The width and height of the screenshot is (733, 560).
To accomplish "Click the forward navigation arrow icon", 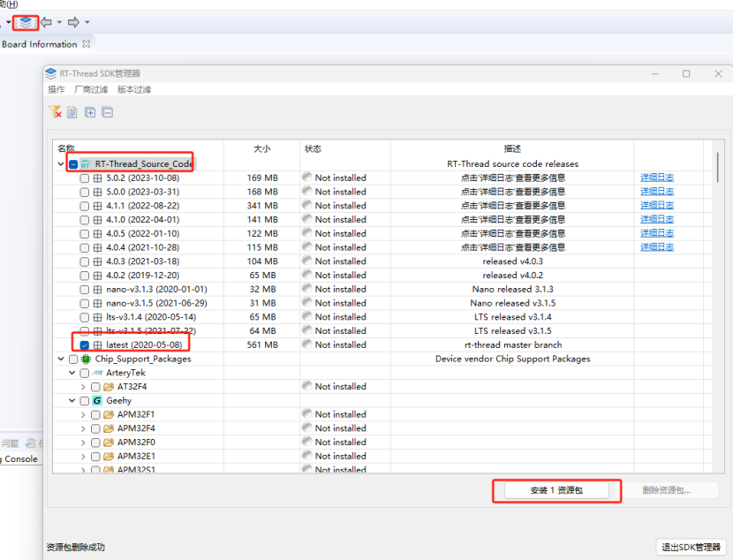I will 73,22.
